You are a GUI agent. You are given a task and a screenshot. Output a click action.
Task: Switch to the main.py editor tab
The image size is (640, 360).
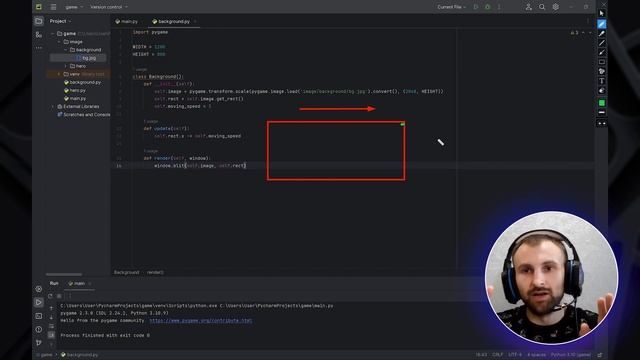point(127,21)
